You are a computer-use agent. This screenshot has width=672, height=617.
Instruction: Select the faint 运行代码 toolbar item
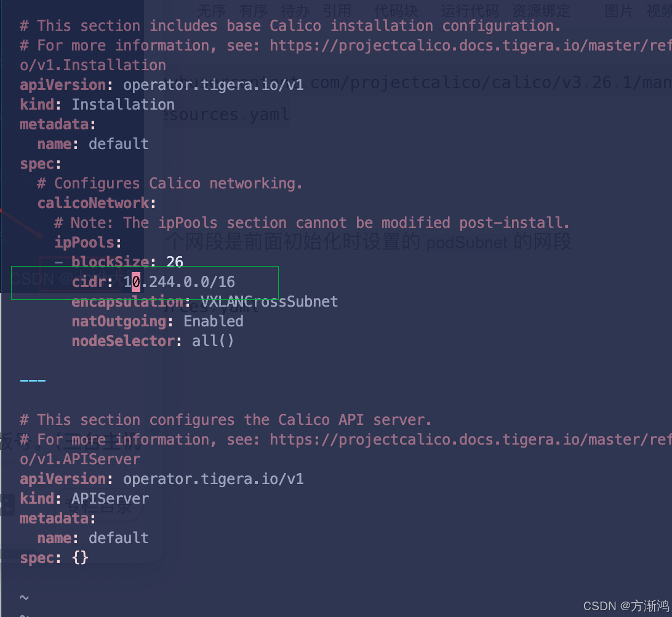pyautogui.click(x=470, y=10)
